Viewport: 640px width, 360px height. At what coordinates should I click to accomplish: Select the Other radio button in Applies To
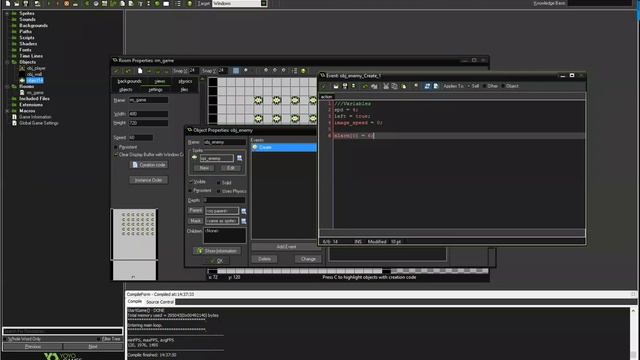pos(484,86)
